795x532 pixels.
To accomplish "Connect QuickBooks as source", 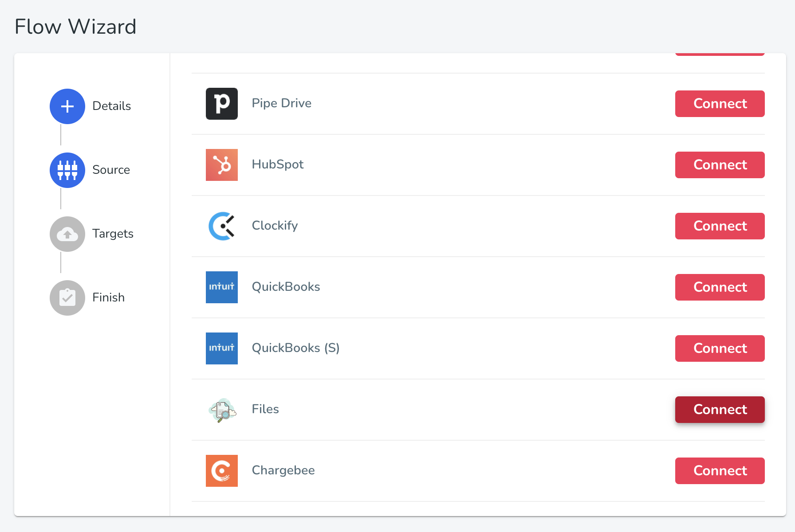I will coord(720,287).
